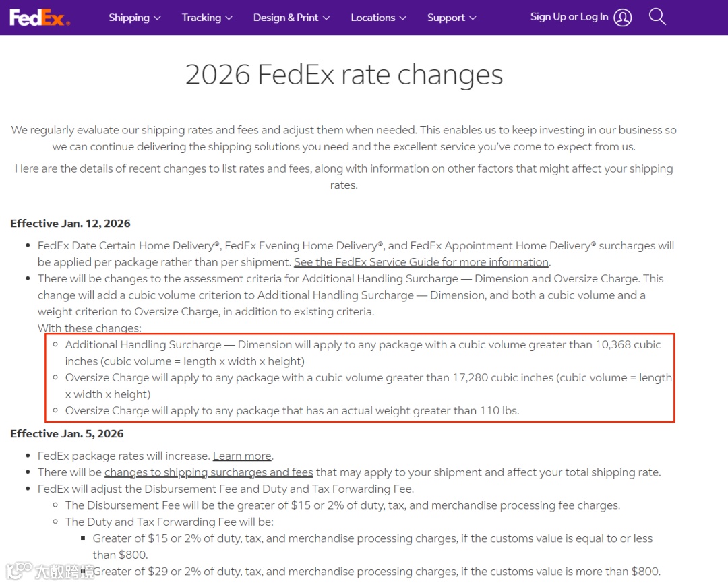Select the Tracking menu label

[201, 18]
